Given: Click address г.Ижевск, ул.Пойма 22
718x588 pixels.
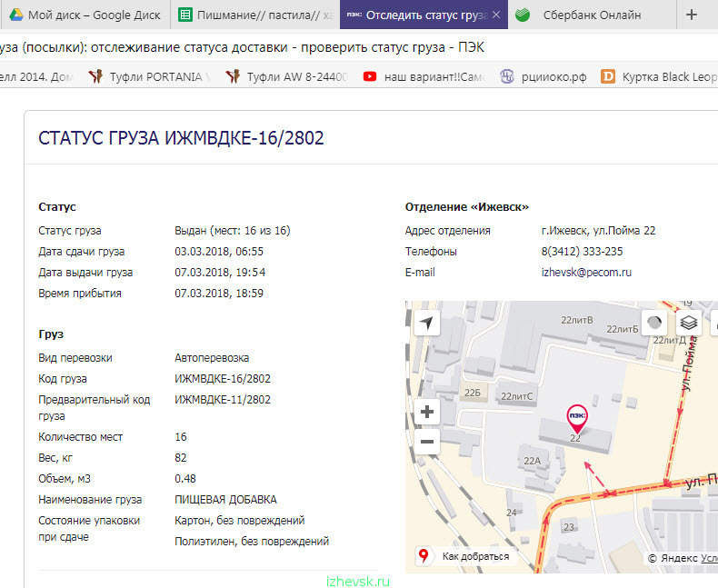Looking at the screenshot, I should pyautogui.click(x=598, y=231).
